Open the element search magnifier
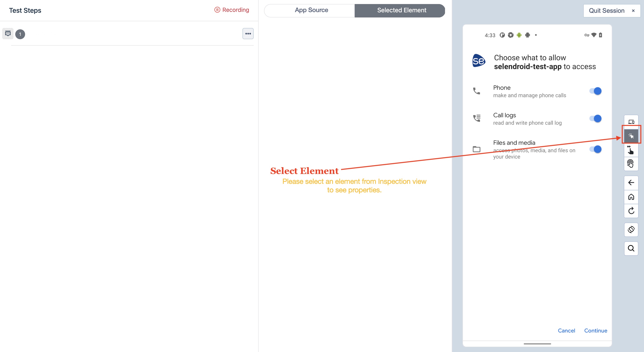The image size is (644, 352). coord(631,248)
